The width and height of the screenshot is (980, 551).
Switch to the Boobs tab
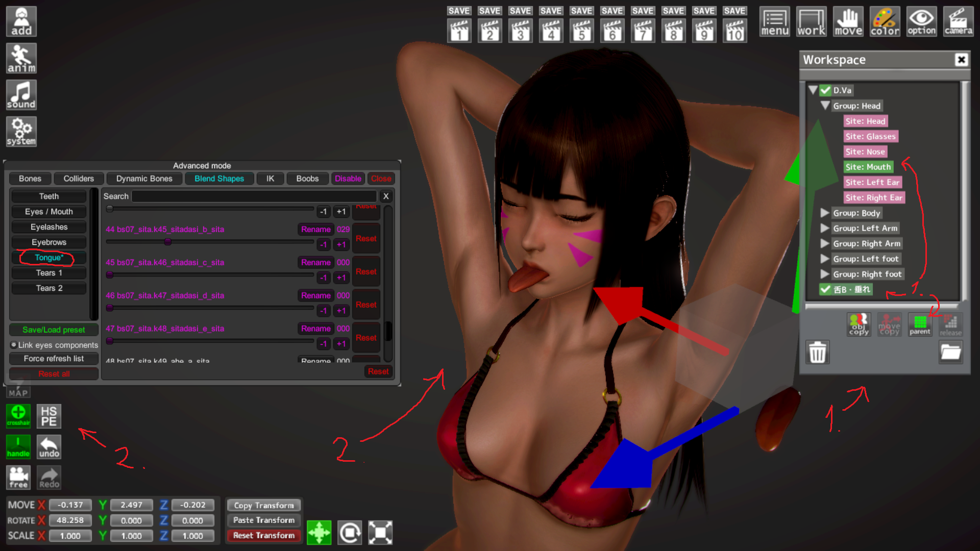pyautogui.click(x=307, y=179)
